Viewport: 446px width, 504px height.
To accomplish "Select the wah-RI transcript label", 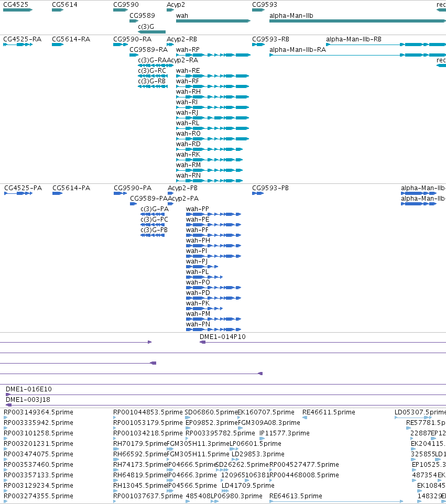I will pyautogui.click(x=187, y=102).
